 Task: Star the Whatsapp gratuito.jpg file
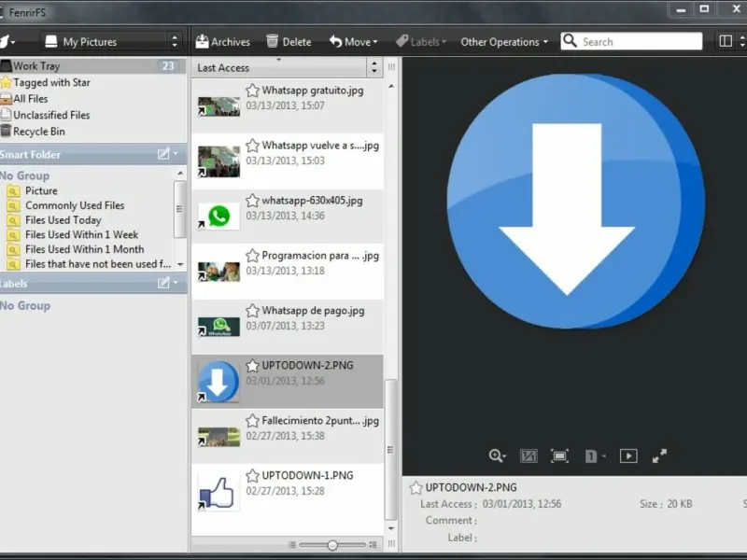click(x=252, y=91)
